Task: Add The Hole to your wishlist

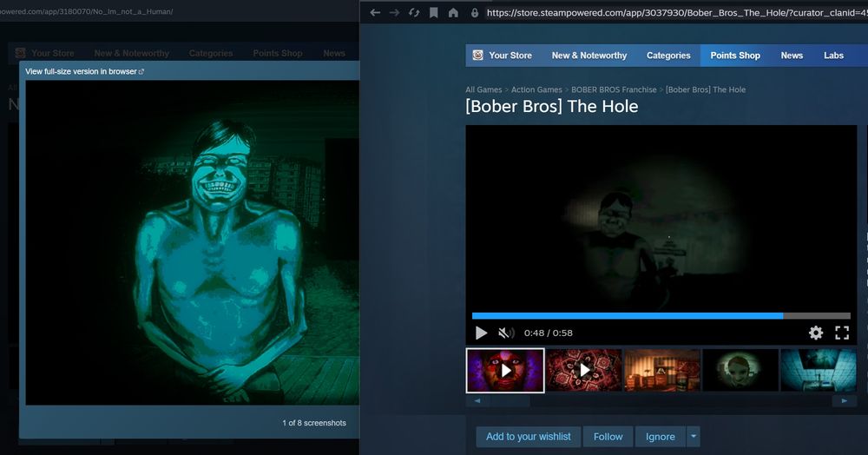Action: 528,437
